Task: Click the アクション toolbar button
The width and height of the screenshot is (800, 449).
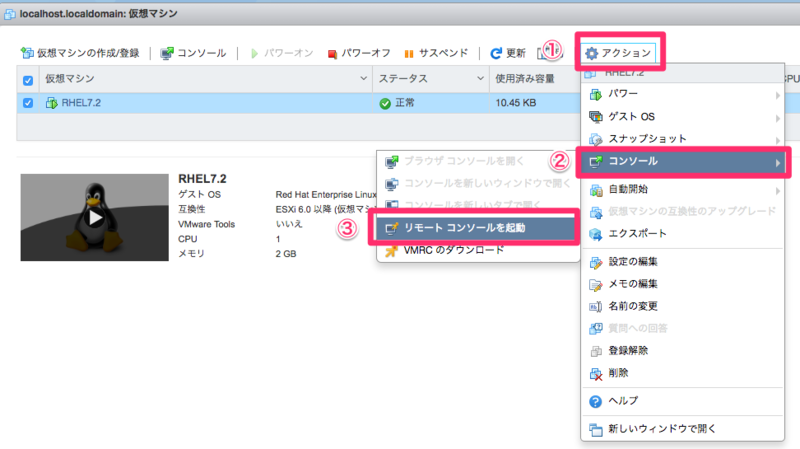Action: (618, 53)
